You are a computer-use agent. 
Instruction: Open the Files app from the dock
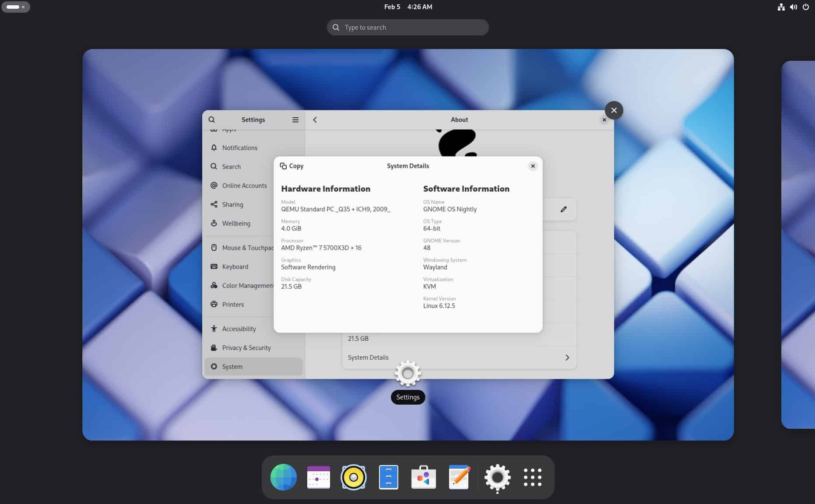click(388, 477)
